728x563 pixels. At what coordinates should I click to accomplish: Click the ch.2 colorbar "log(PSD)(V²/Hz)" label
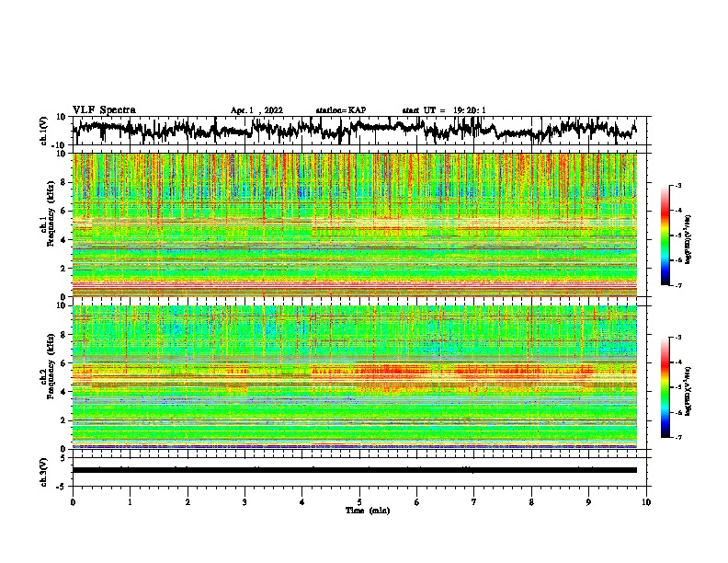(x=688, y=390)
